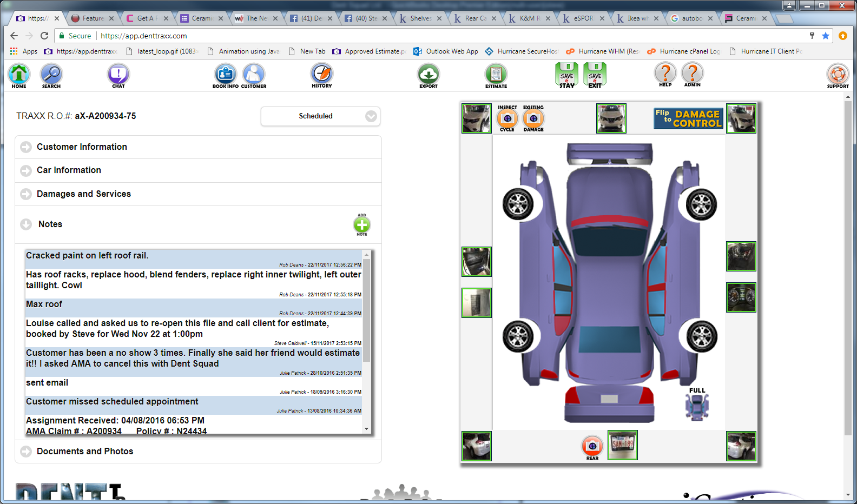The image size is (857, 504).
Task: Open the Estimate icon
Action: pos(496,75)
